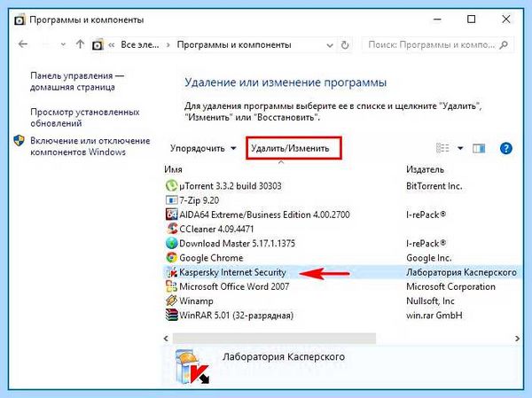Click the BitTorrent Inc. publisher cell
The image size is (532, 398).
[x=434, y=186]
